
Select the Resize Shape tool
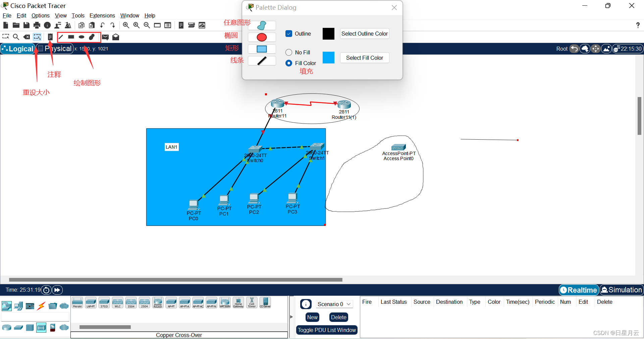tap(37, 37)
